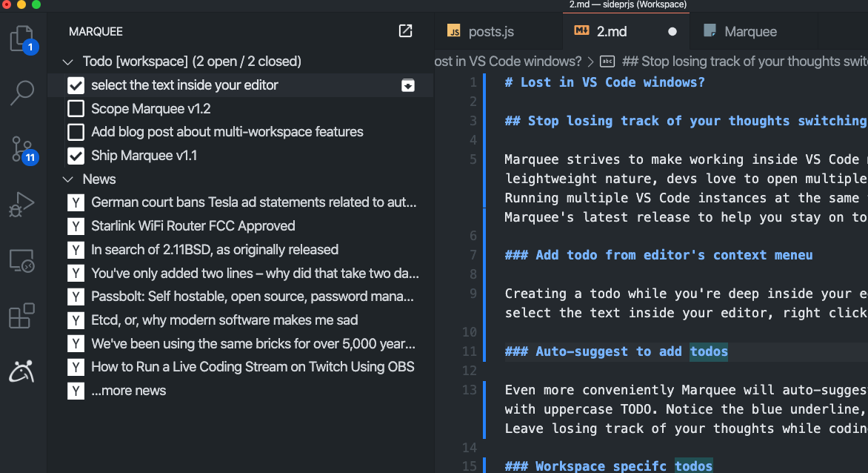Image resolution: width=868 pixels, height=473 pixels.
Task: Select the Marquee icon in activity bar
Action: (22, 371)
